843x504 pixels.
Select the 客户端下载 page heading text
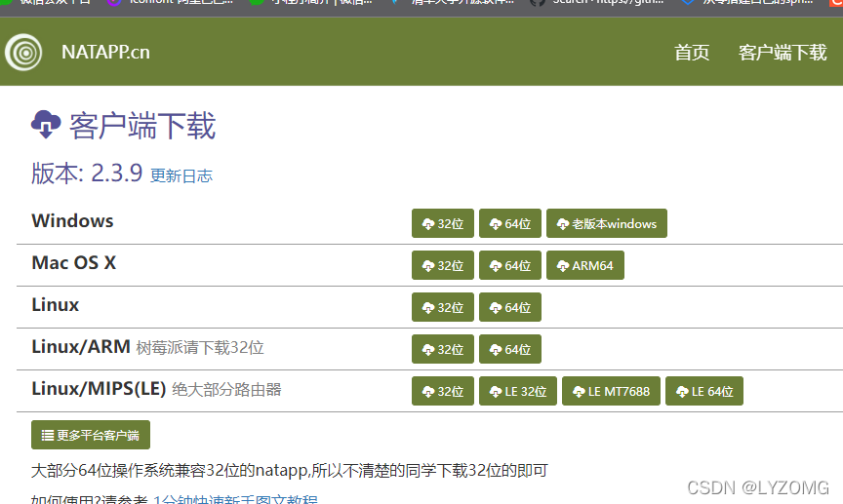click(x=142, y=126)
